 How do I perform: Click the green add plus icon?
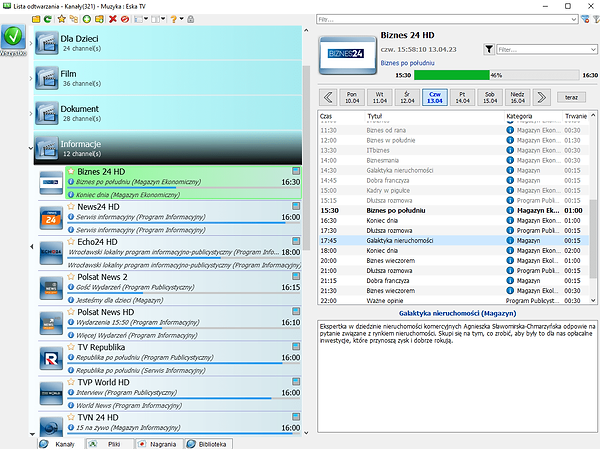(x=86, y=19)
